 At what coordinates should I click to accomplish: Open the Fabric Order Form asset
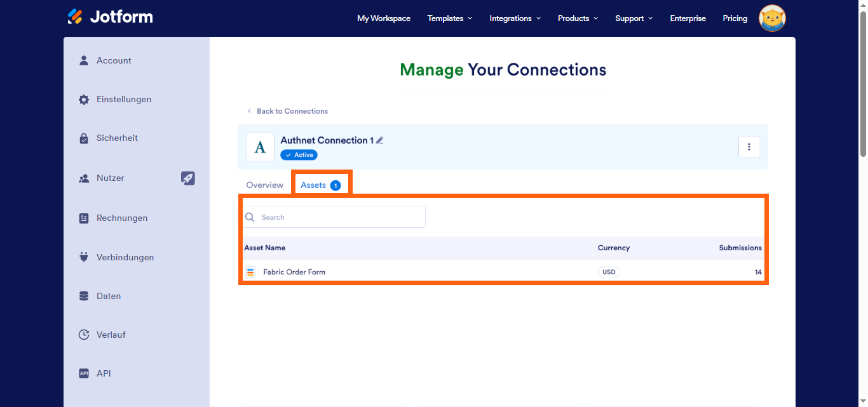click(294, 272)
